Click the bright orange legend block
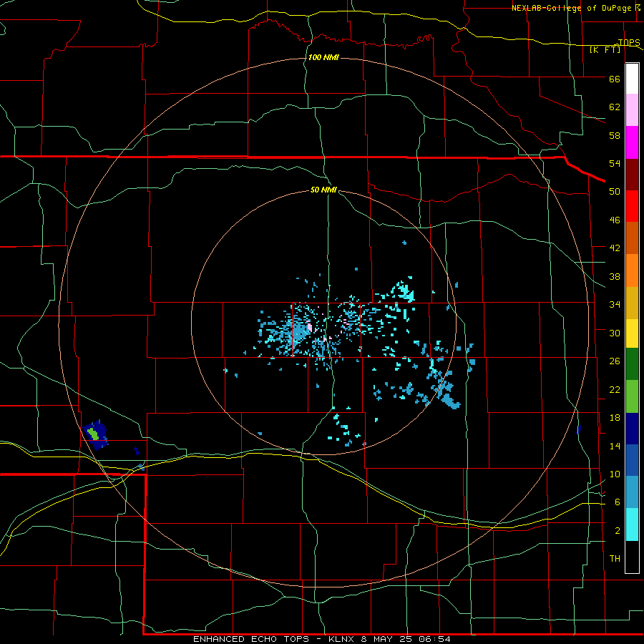 632,270
